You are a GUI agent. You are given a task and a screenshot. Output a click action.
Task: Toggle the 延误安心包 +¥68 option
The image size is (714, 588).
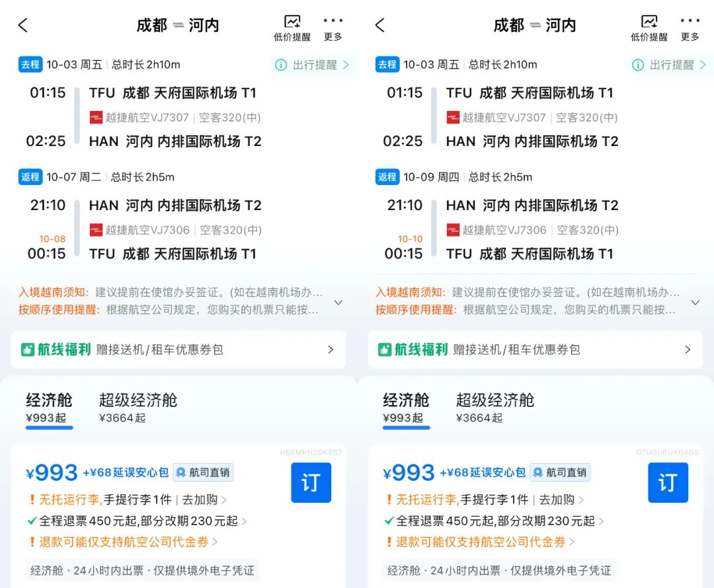pyautogui.click(x=126, y=472)
